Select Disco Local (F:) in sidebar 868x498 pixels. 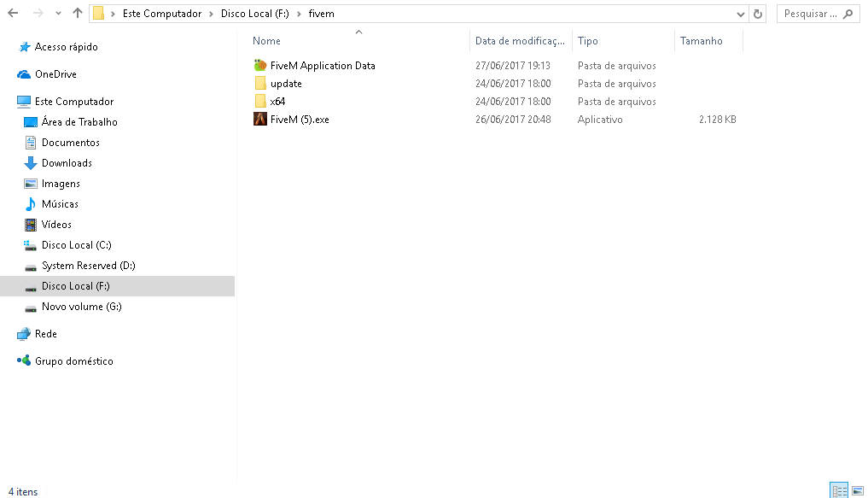tap(75, 286)
